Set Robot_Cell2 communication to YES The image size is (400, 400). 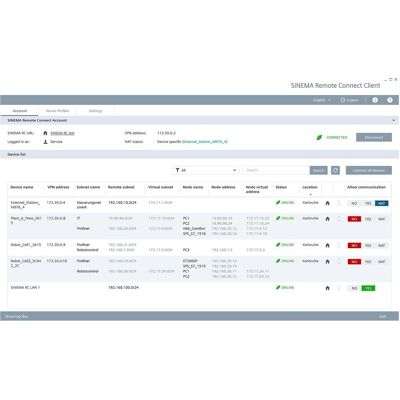(x=368, y=262)
